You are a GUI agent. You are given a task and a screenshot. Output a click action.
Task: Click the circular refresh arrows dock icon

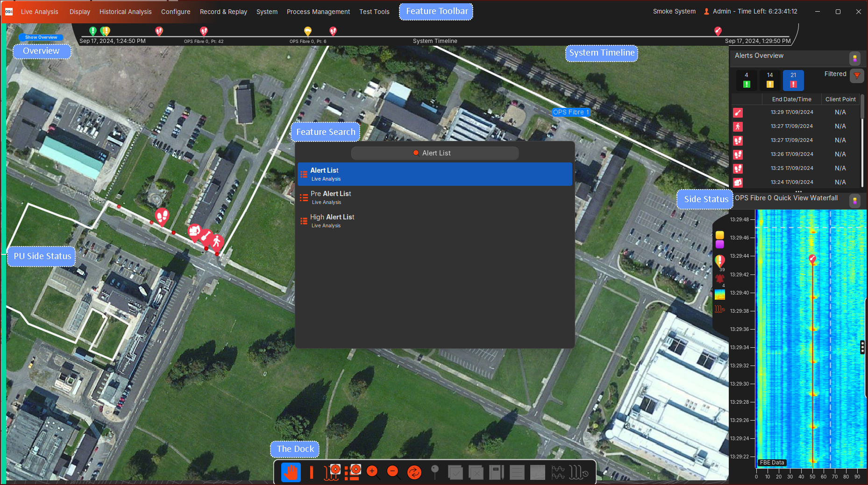(414, 472)
